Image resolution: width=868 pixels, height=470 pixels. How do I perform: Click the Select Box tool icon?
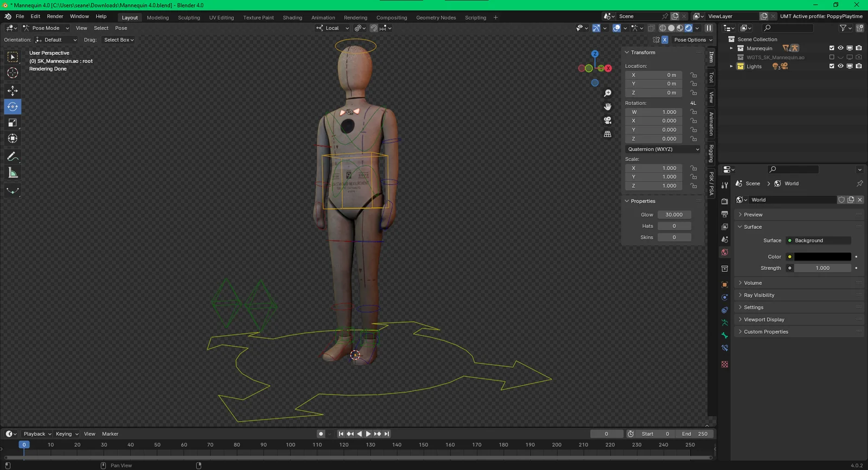coord(12,57)
